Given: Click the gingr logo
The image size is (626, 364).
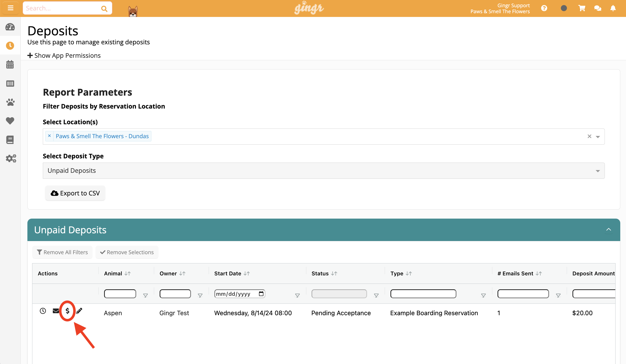Looking at the screenshot, I should click(309, 8).
